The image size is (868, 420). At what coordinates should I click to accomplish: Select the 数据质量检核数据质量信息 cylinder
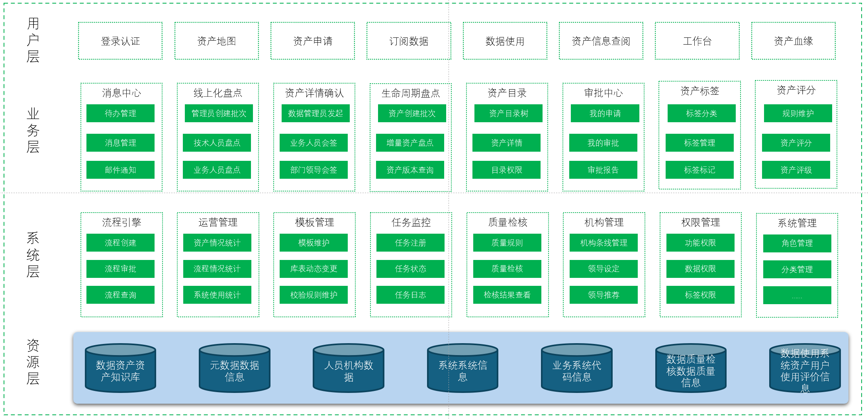pyautogui.click(x=691, y=368)
